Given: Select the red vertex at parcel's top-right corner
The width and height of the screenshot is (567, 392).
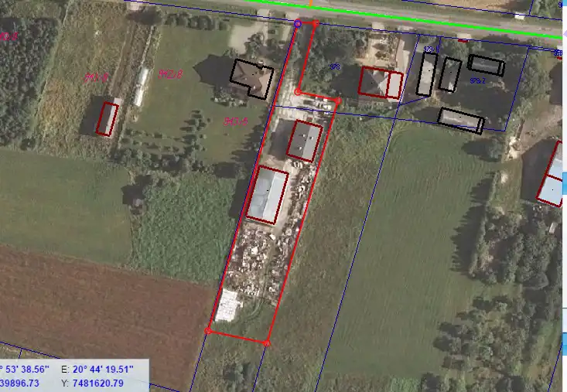Looking at the screenshot, I should (x=314, y=23).
